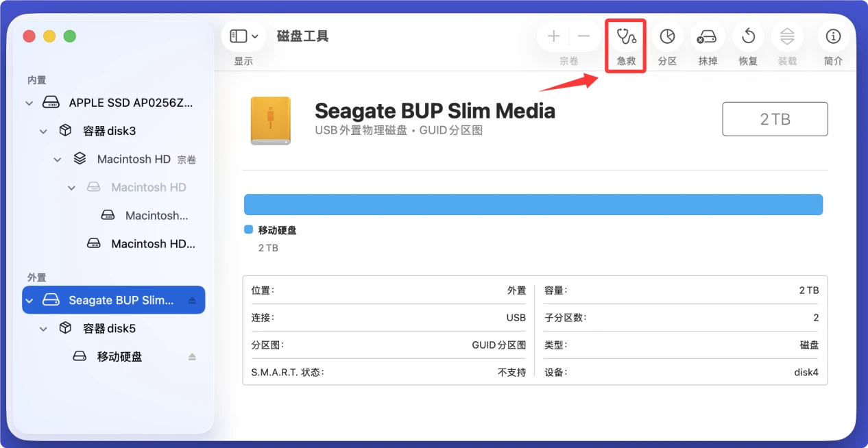The width and height of the screenshot is (868, 448).
Task: Click the Seagate BUP Slim Media title
Action: [x=435, y=110]
